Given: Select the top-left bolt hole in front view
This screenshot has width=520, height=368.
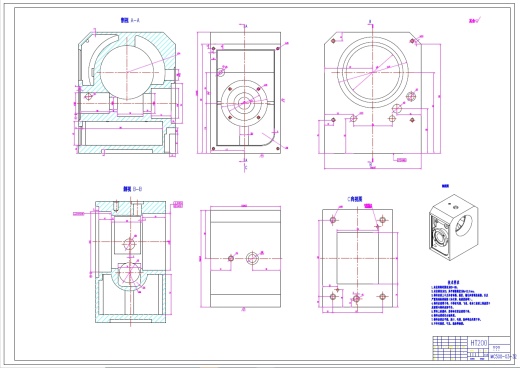Looking at the screenshot, I should 333,41.
